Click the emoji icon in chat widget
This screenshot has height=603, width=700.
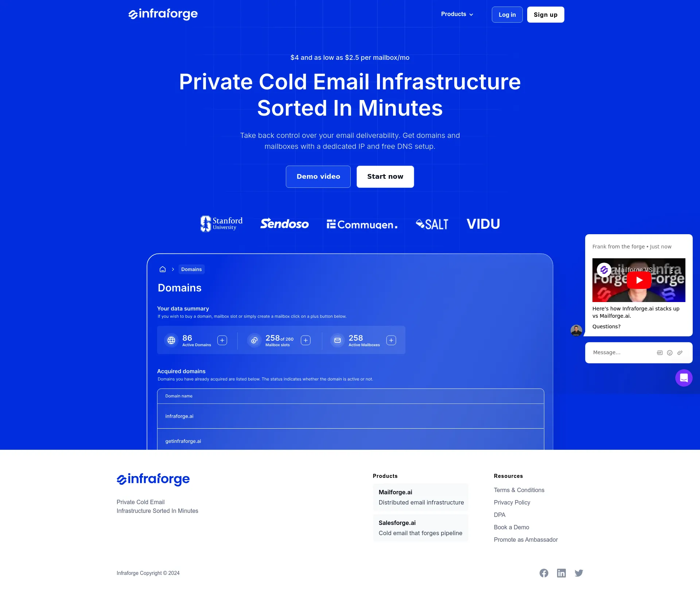[669, 353]
